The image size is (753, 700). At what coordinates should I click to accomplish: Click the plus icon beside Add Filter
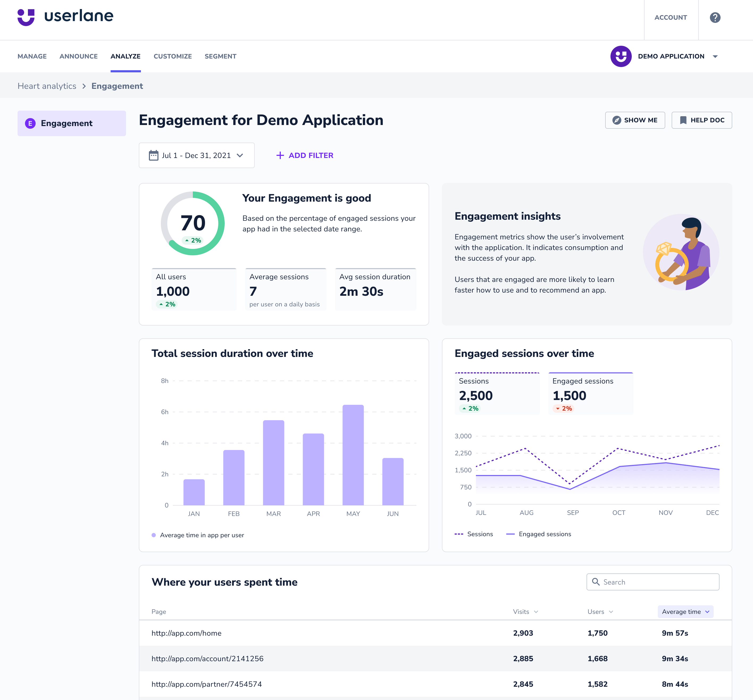coord(280,155)
